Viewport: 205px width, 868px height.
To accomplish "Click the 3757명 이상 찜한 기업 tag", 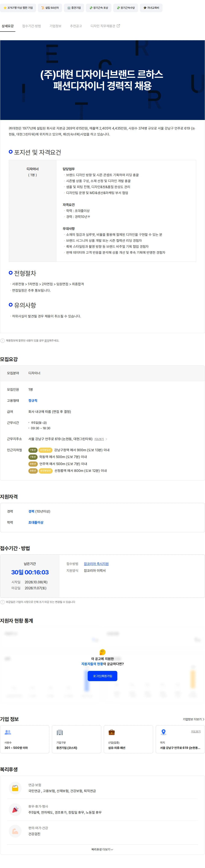I will (18, 8).
